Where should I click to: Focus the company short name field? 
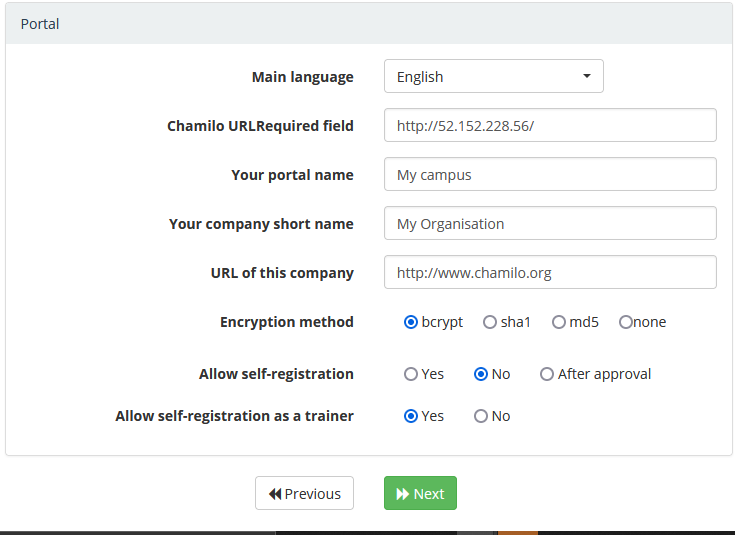click(550, 224)
